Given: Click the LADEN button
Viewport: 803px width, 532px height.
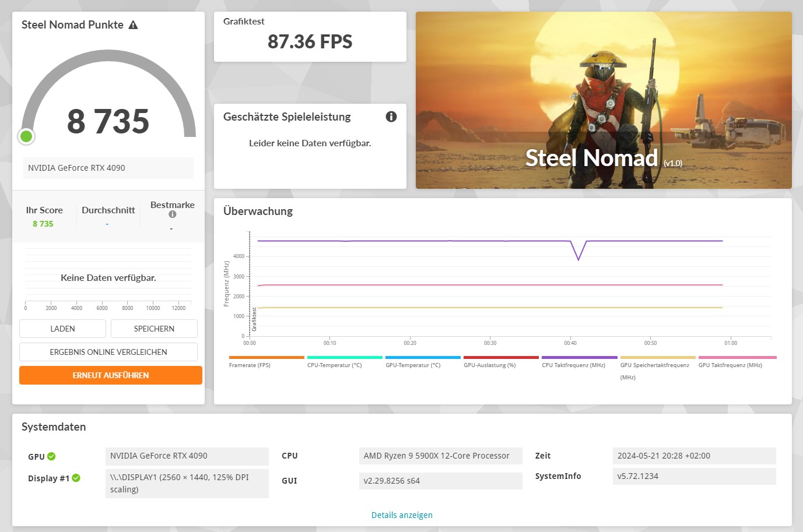Looking at the screenshot, I should [62, 329].
